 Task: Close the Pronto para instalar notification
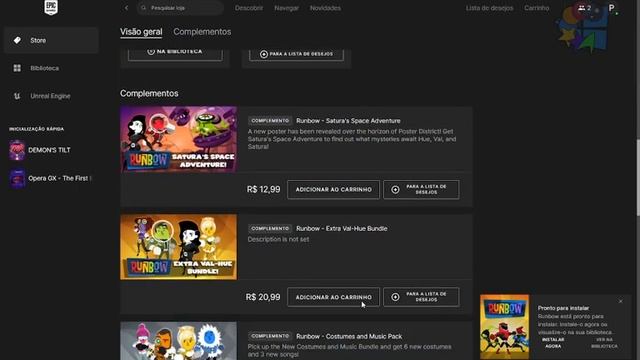tap(620, 301)
